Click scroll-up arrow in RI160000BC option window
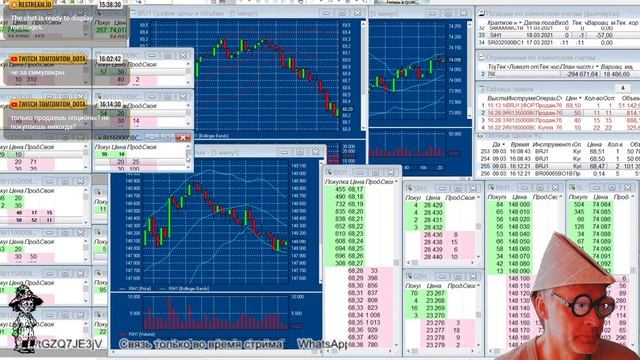This screenshot has width=640, height=360. (x=188, y=146)
